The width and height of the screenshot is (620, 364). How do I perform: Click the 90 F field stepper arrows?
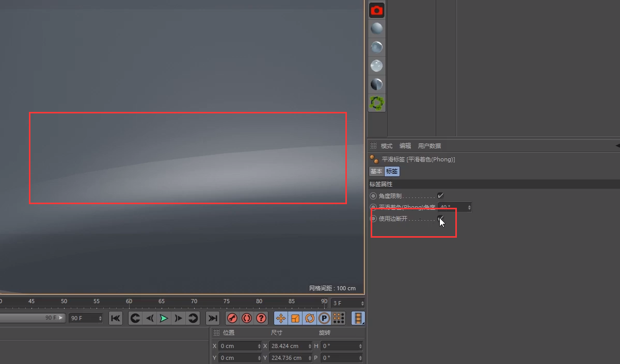pyautogui.click(x=100, y=318)
